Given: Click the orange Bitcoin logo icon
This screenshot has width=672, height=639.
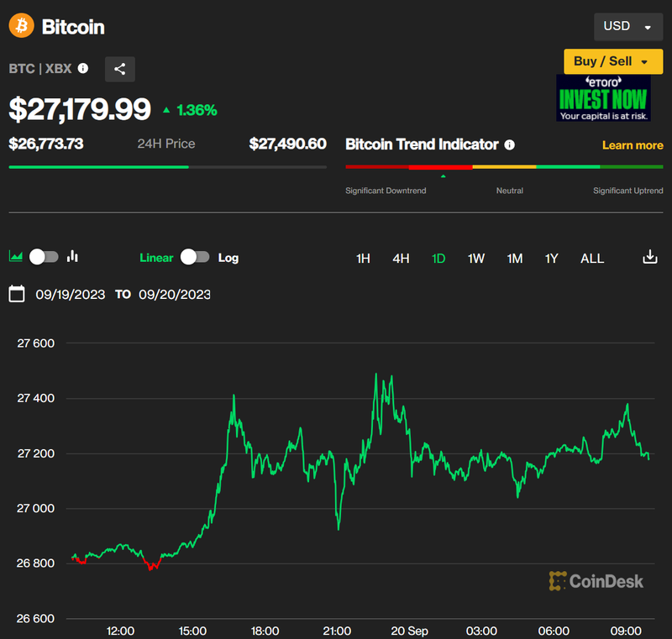Looking at the screenshot, I should point(22,26).
